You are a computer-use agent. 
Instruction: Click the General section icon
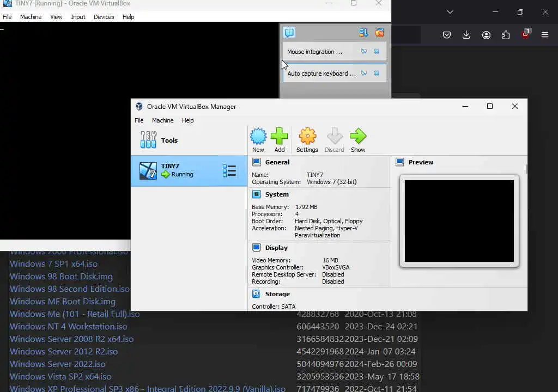(x=256, y=162)
